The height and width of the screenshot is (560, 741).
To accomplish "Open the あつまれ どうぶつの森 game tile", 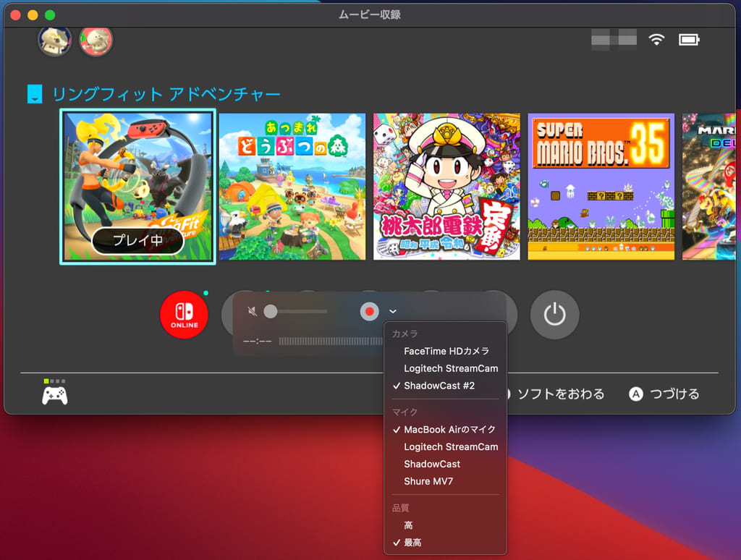I will [292, 186].
